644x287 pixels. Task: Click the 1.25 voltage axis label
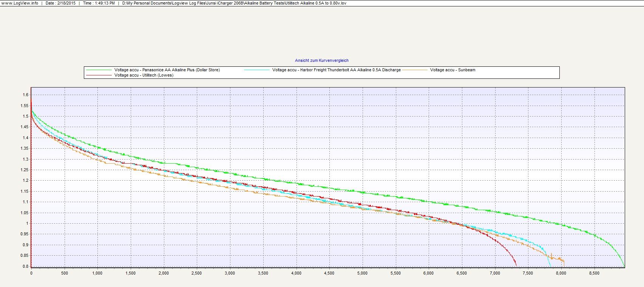[24, 170]
